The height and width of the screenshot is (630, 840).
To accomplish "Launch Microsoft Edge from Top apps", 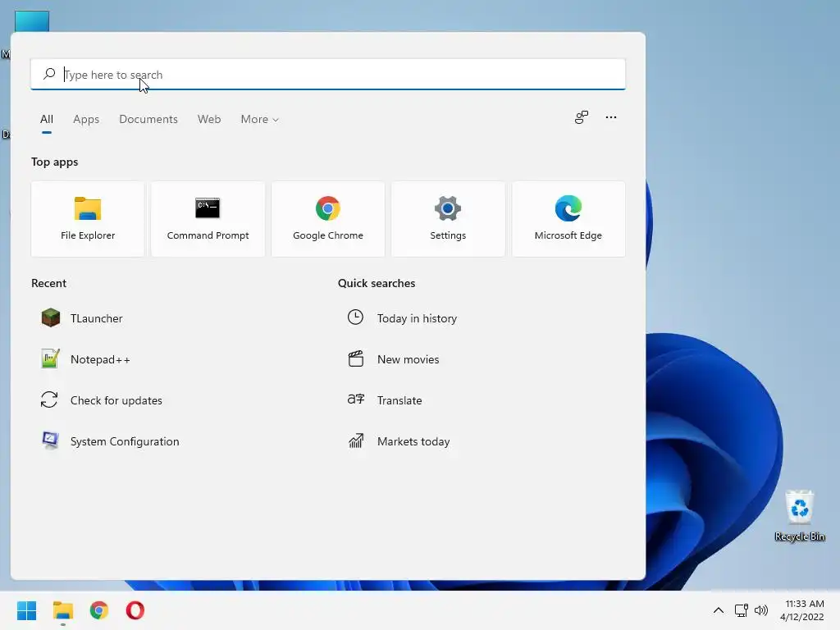I will pos(568,218).
